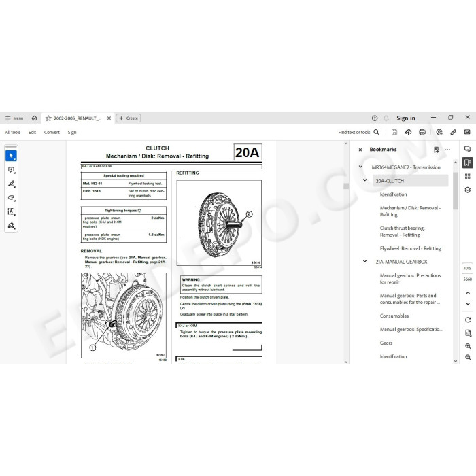The height and width of the screenshot is (476, 476).
Task: Open first Identification bookmark under 20A-CLUTCH
Action: [x=393, y=194]
